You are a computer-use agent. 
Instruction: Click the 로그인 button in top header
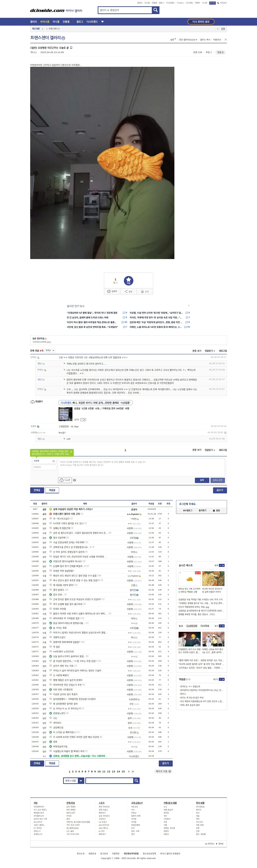(213, 3)
